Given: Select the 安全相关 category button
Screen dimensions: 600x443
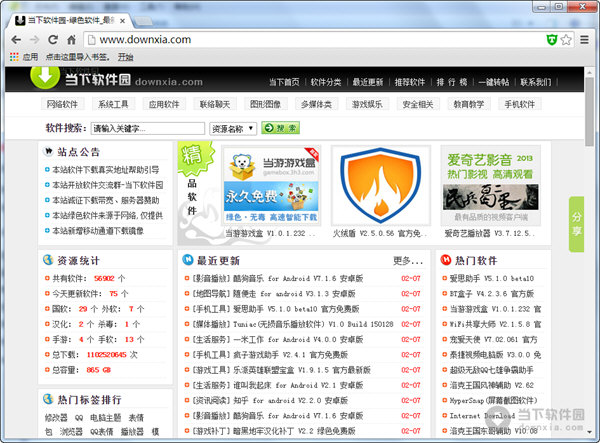Looking at the screenshot, I should 418,104.
